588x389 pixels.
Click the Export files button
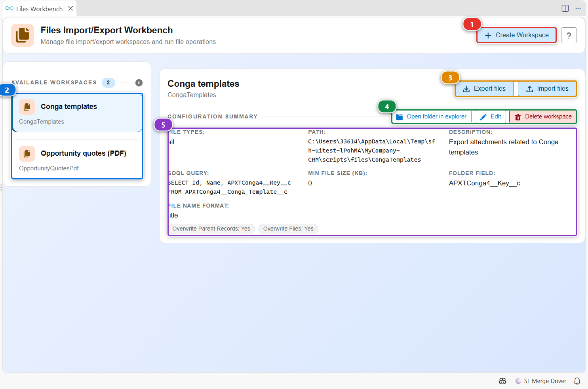click(x=484, y=89)
